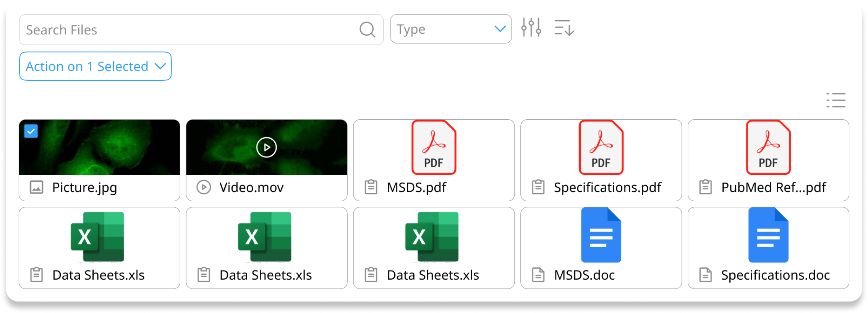868x313 pixels.
Task: Click the clipboard icon beside Specifications.pdf
Action: coord(538,187)
